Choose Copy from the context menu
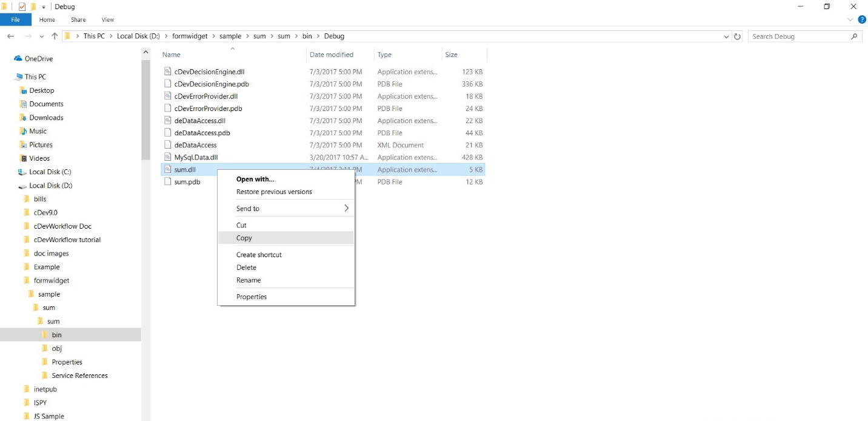Screen dimensions: 868x421 coord(244,238)
